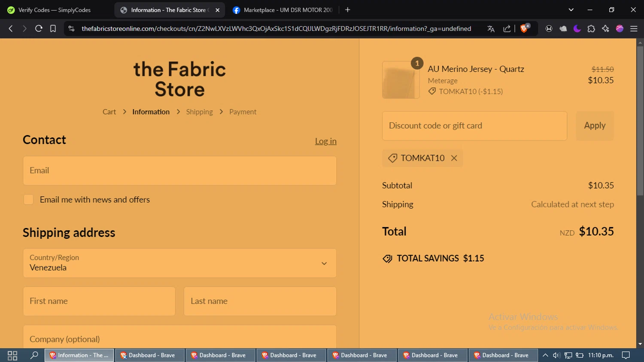Focus Discount code or gift card field
Screen dimensions: 644x362
coord(474,126)
